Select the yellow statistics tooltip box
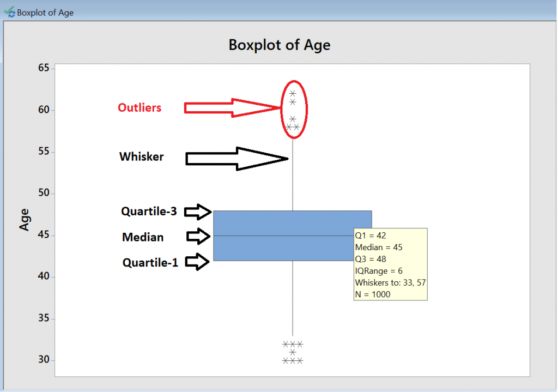Image resolution: width=558 pixels, height=392 pixels. [x=390, y=264]
